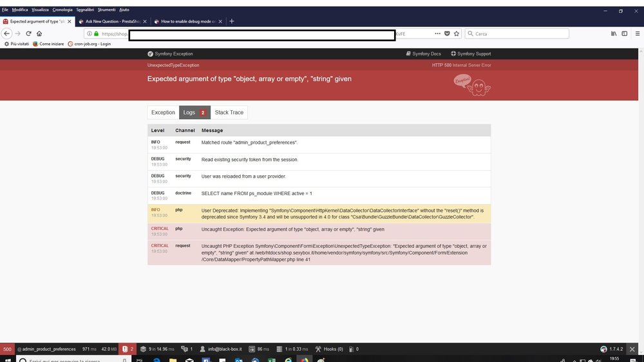Image resolution: width=644 pixels, height=362 pixels.
Task: Open the Visualizza menu
Action: (x=40, y=10)
